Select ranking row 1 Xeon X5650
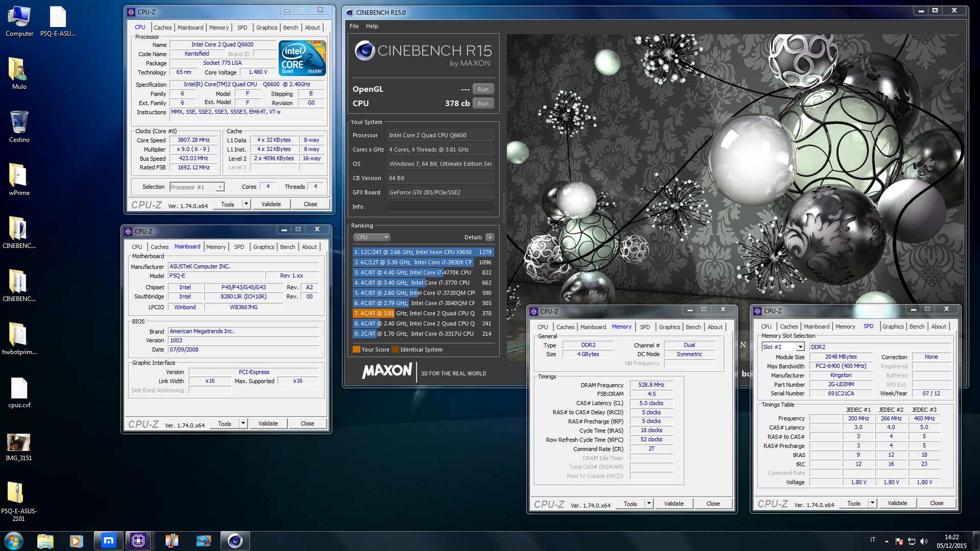980x551 pixels. (x=423, y=252)
